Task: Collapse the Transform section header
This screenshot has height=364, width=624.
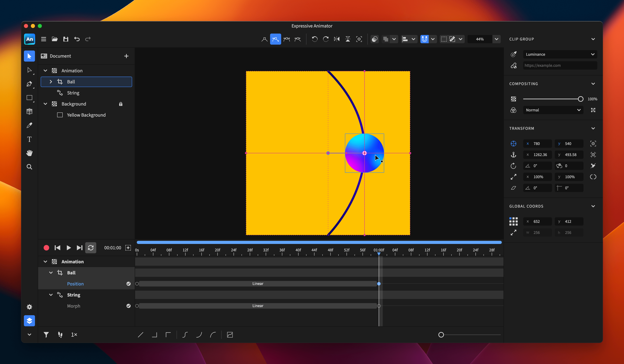Action: [593, 128]
